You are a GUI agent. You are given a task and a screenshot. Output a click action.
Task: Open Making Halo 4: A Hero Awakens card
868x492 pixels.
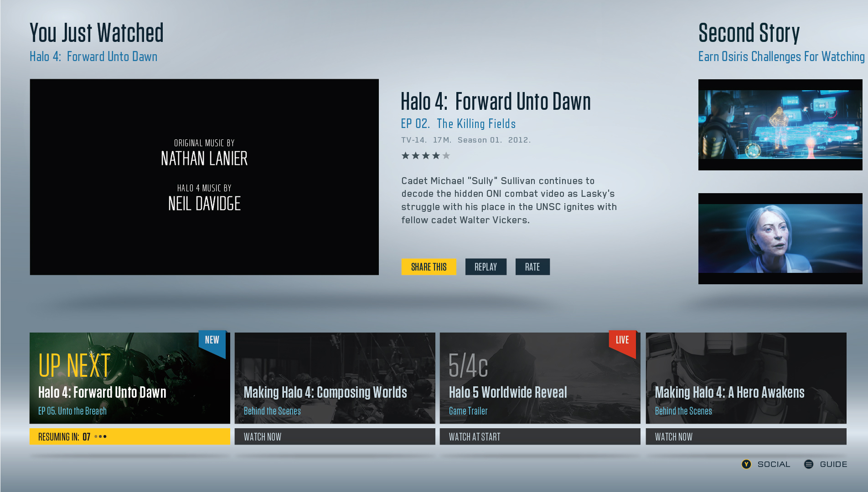[x=746, y=378]
